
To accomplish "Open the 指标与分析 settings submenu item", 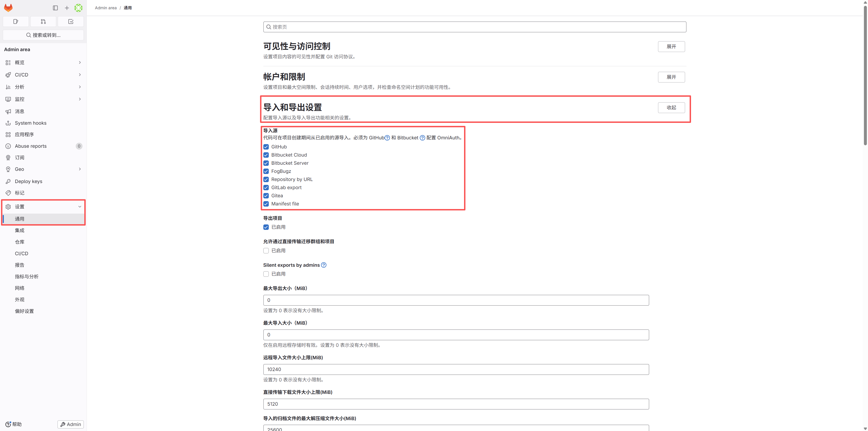I will [x=43, y=276].
